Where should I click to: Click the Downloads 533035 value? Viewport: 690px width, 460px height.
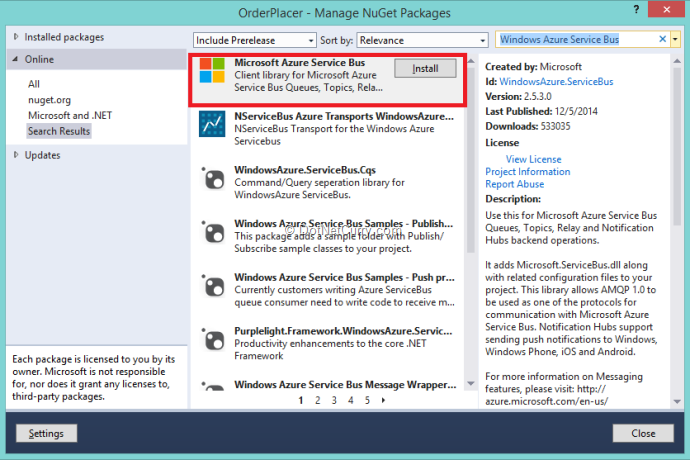tap(555, 126)
